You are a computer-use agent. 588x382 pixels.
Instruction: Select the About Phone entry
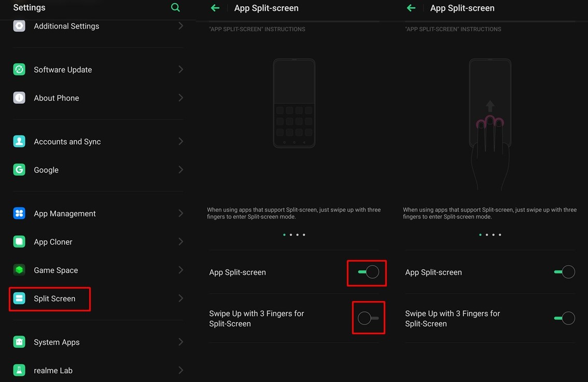coord(98,98)
